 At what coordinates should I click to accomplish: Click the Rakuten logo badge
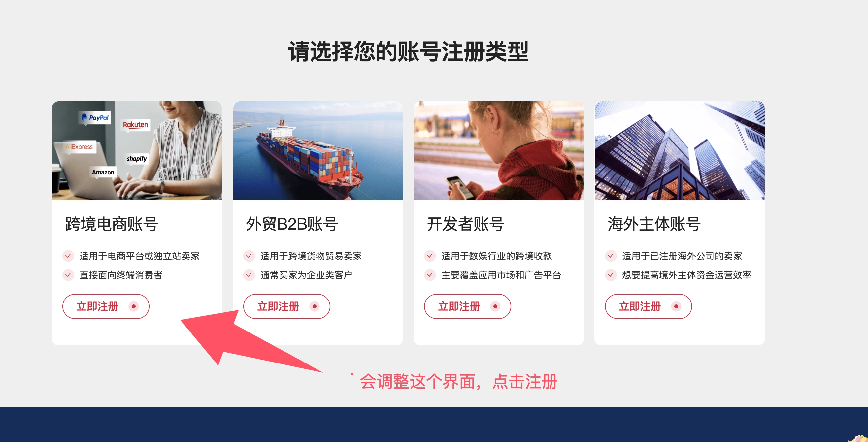click(135, 125)
